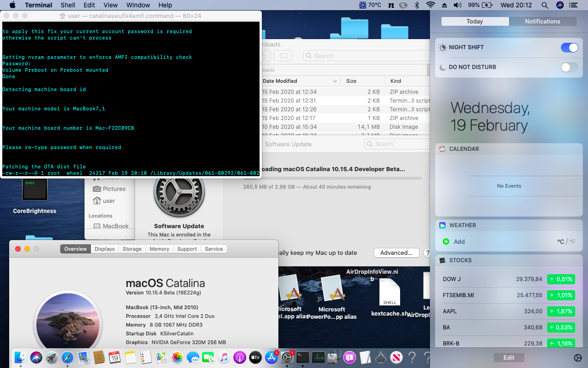The height and width of the screenshot is (368, 588).
Task: Open Disk Utility in the Dock
Action: [x=334, y=357]
